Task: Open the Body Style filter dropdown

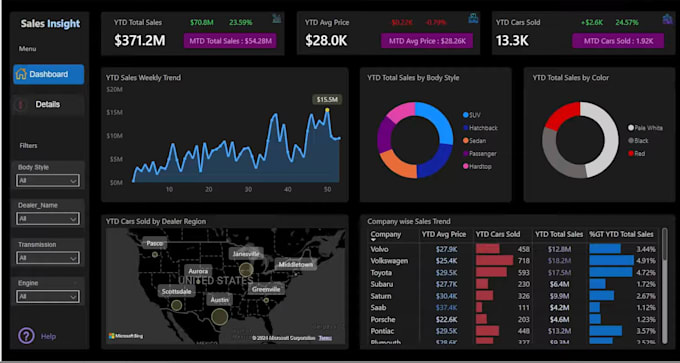Action: (x=48, y=180)
